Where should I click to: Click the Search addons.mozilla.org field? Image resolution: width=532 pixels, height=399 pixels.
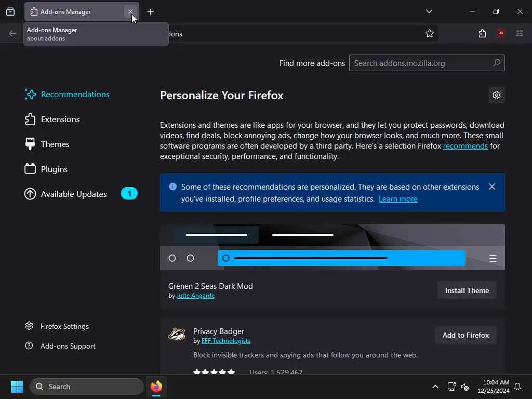[427, 63]
